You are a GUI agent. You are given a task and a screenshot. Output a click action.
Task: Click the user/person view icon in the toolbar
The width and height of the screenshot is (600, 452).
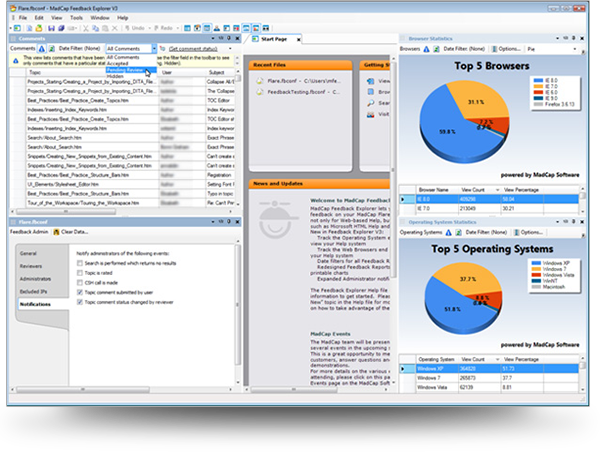coord(217,28)
